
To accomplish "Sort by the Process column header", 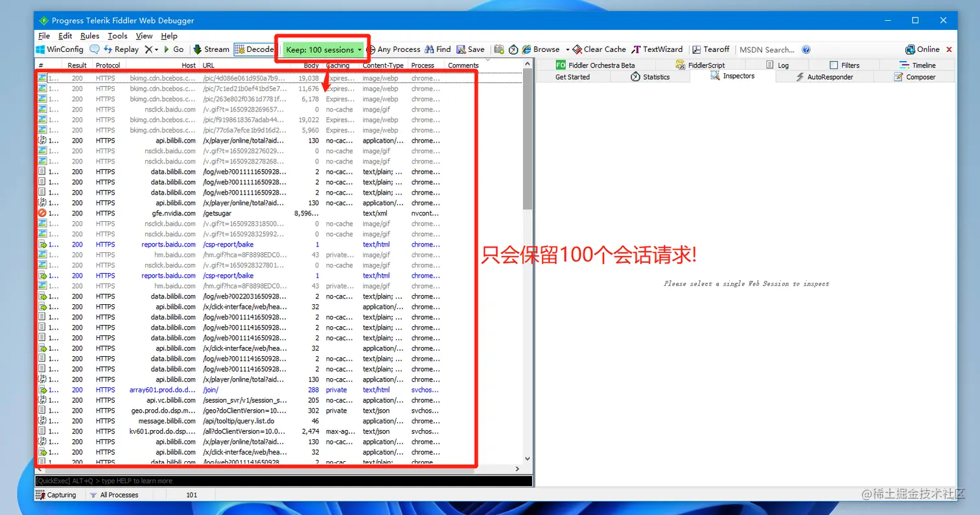I will pos(423,65).
